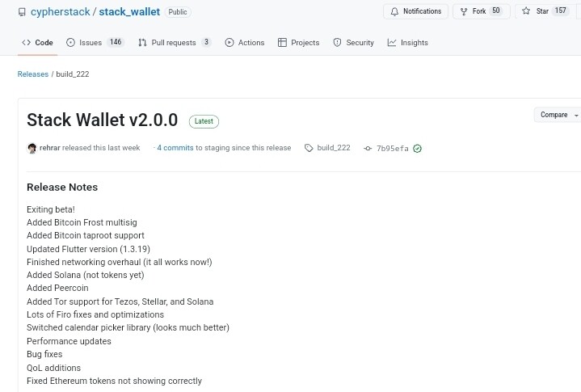This screenshot has width=581, height=392.
Task: Open commit 7b95efa via commit icon
Action: [x=368, y=149]
